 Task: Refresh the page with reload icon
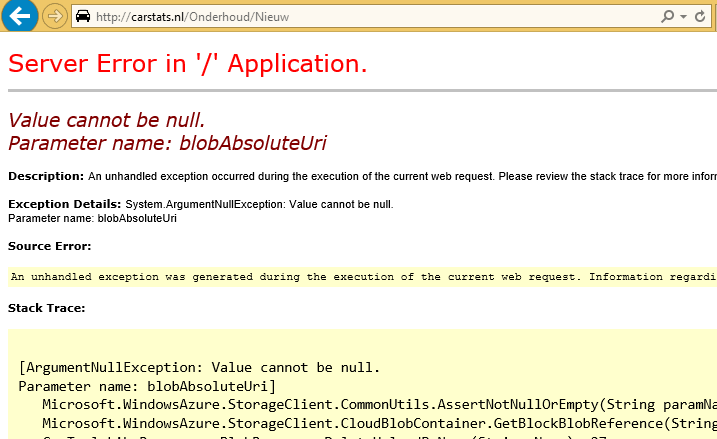(700, 16)
